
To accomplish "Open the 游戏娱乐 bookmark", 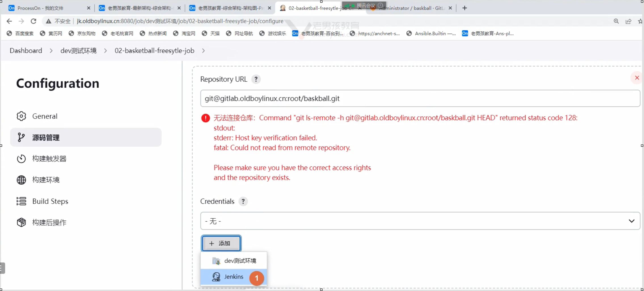I will click(x=273, y=33).
